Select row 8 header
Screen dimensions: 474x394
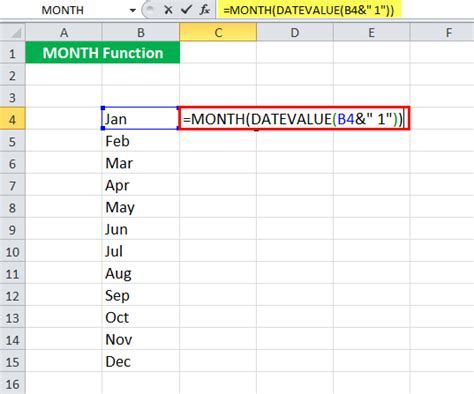[x=13, y=207]
